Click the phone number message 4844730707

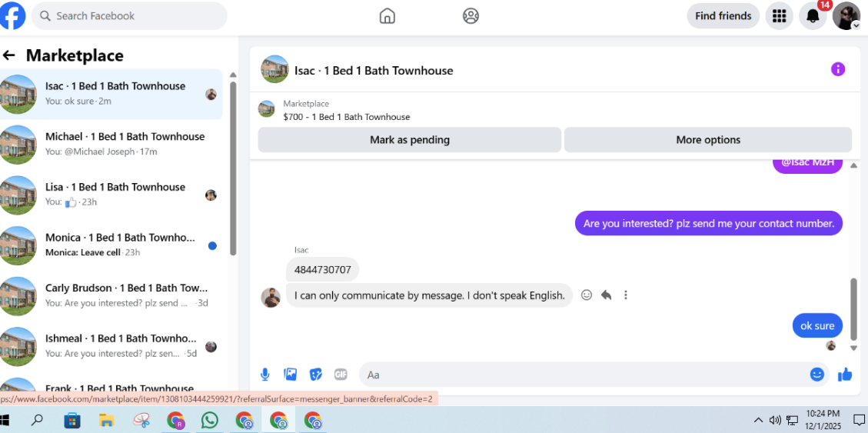323,270
